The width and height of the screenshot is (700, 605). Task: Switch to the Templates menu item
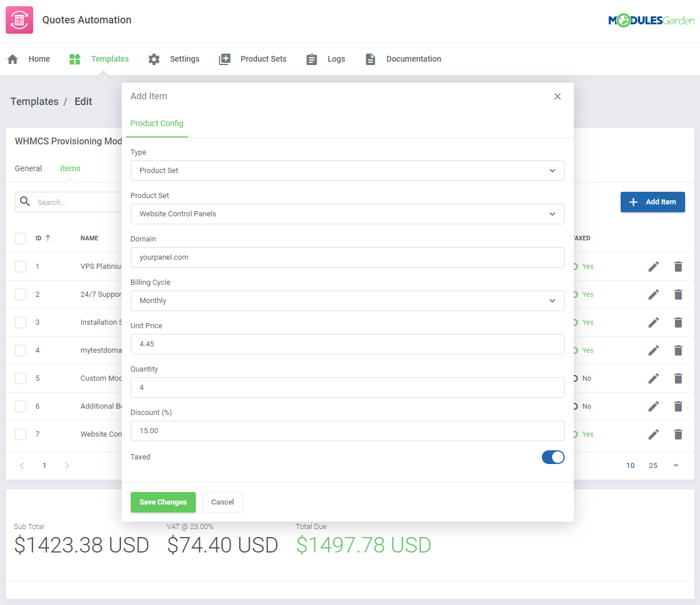(110, 59)
